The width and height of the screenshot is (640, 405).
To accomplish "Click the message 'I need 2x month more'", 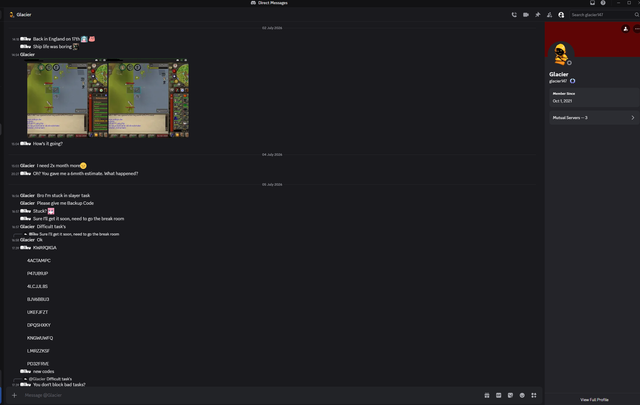I will click(x=58, y=165).
